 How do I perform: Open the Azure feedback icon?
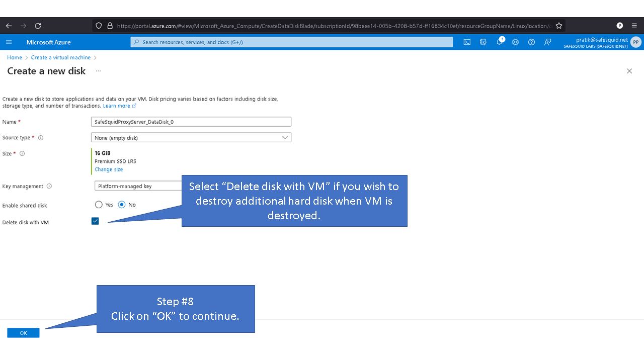tap(547, 42)
